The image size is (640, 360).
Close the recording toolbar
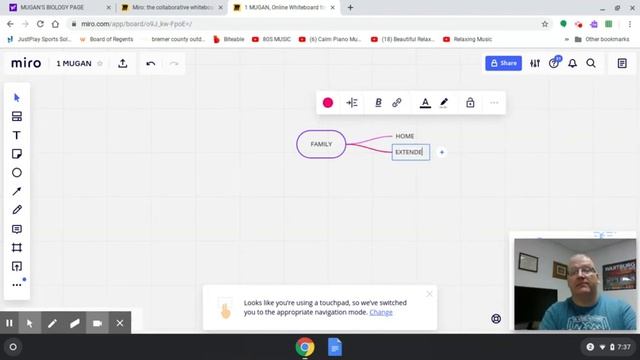pyautogui.click(x=120, y=323)
